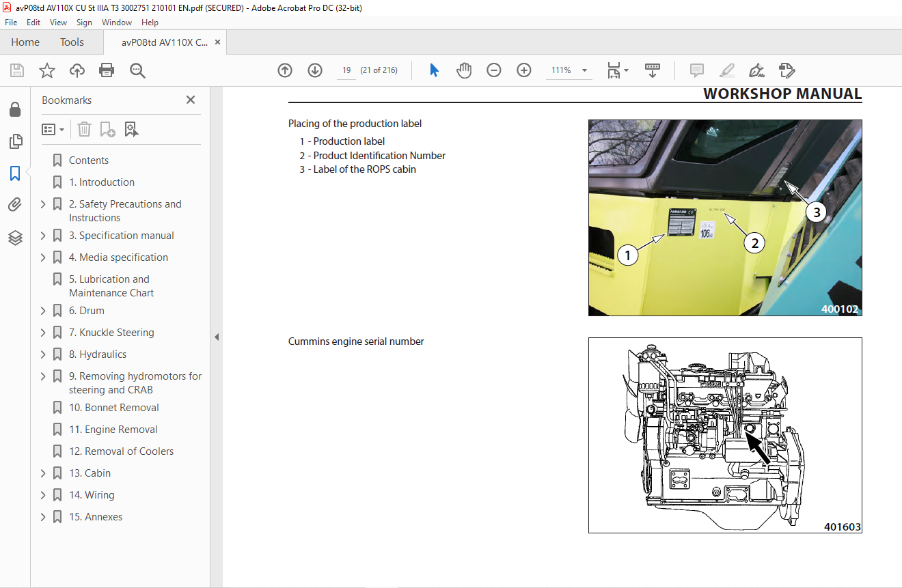Expand the 14. Wiring bookmark

pyautogui.click(x=44, y=495)
